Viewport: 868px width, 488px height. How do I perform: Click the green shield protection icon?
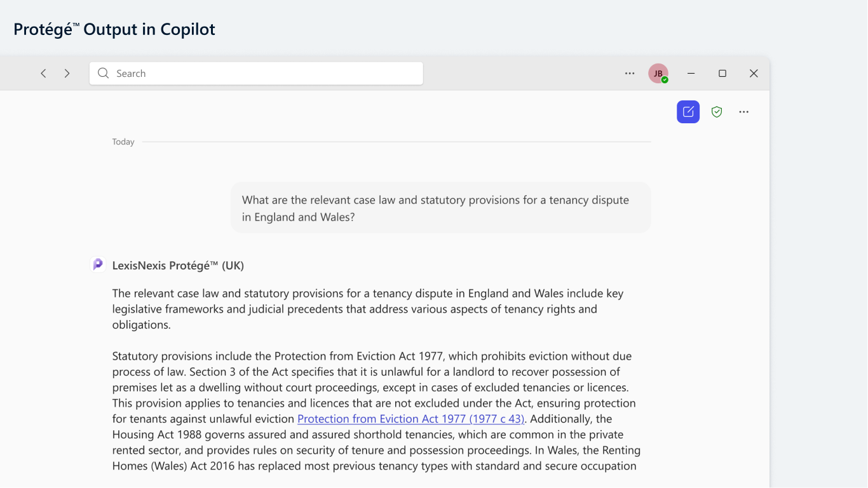point(717,112)
